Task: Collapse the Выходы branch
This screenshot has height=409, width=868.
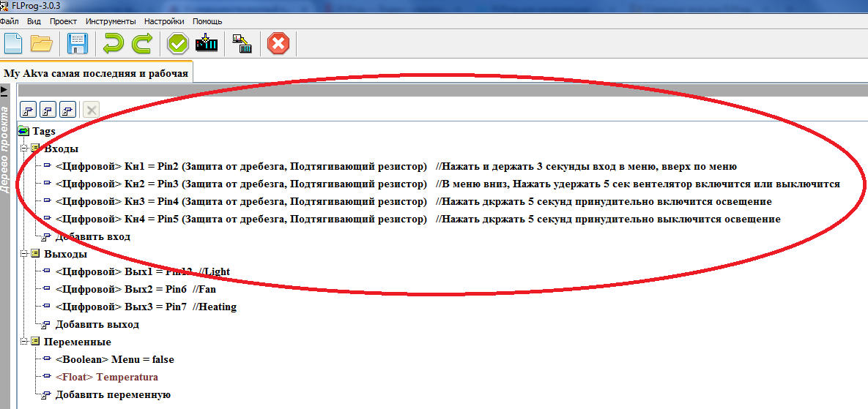Action: [x=23, y=254]
